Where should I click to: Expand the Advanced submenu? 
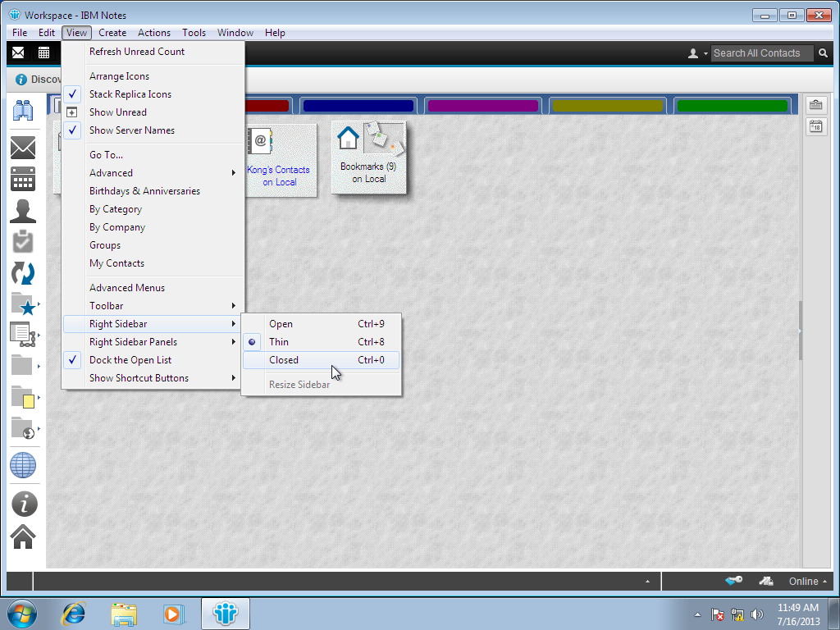coord(153,173)
